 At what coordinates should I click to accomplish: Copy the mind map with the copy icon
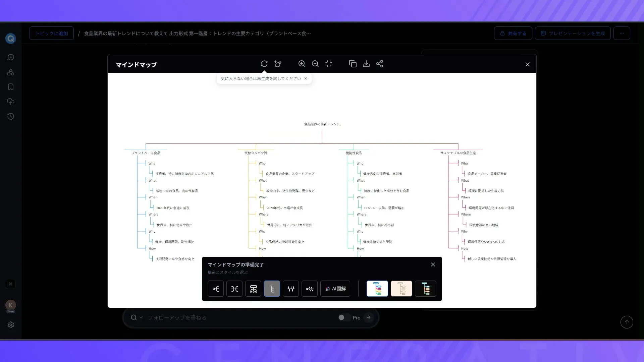353,64
